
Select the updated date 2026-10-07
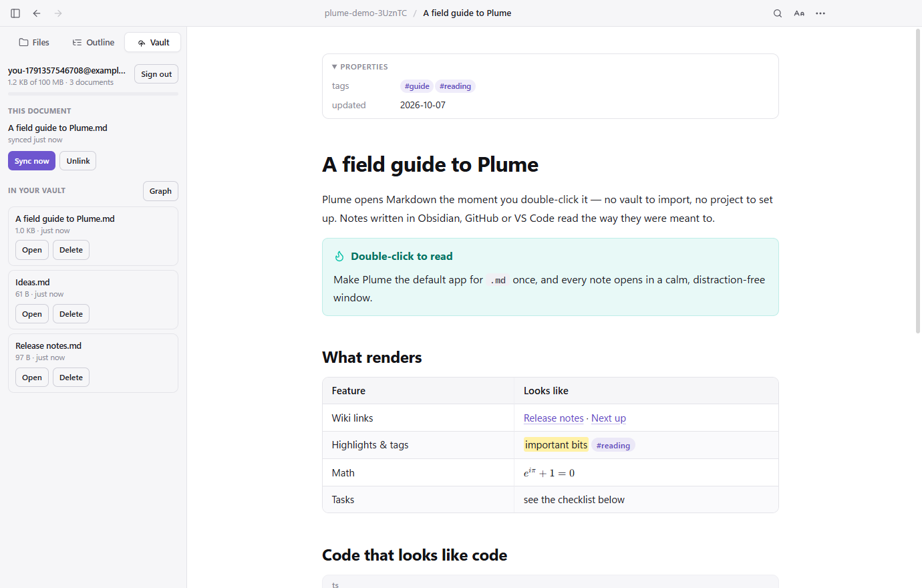pyautogui.click(x=423, y=106)
